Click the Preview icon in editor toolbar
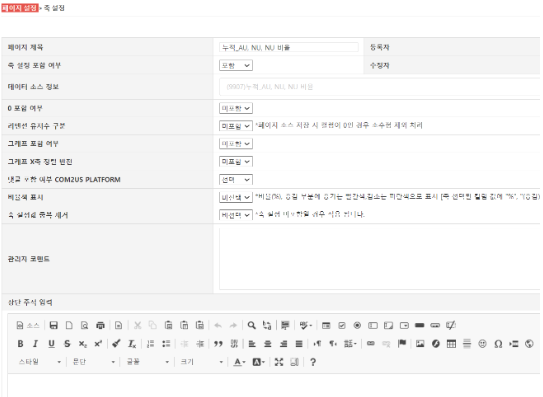This screenshot has height=397, width=543. [84, 325]
